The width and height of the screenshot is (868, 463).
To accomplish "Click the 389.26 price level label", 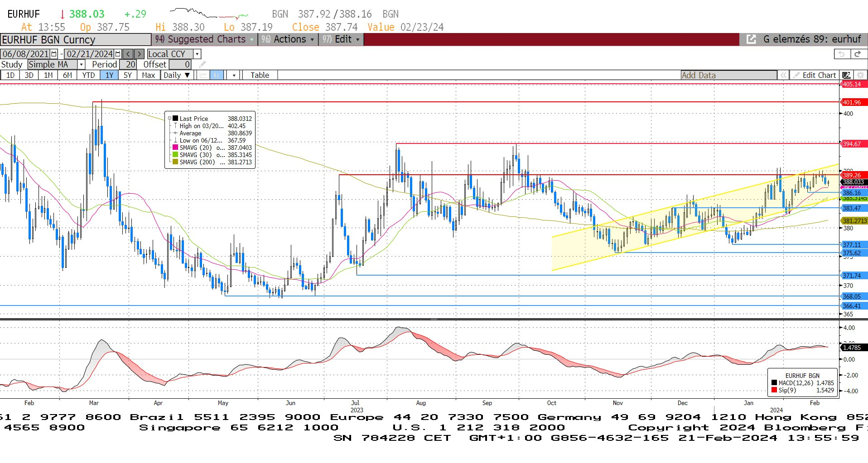I will pyautogui.click(x=854, y=175).
